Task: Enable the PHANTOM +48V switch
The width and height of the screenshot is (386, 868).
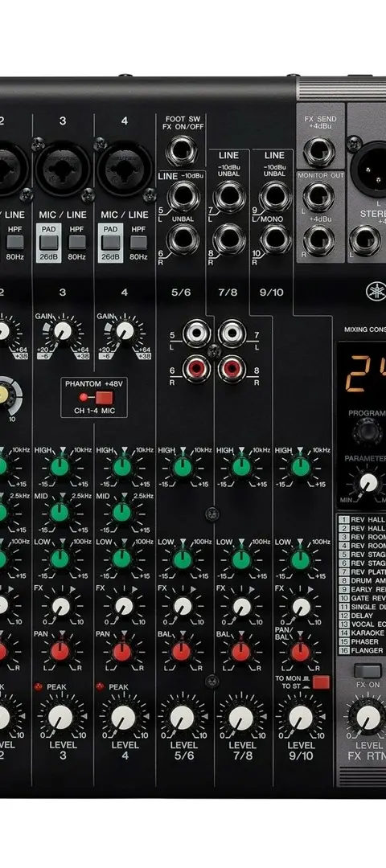Action: (104, 398)
